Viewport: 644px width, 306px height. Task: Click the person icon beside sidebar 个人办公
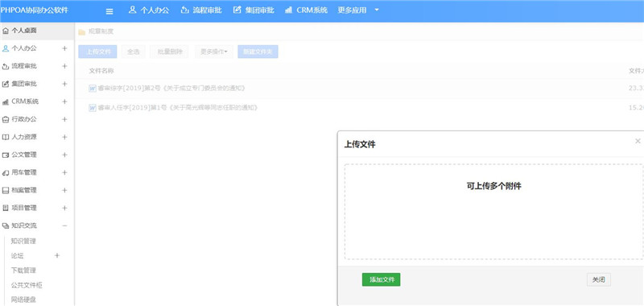point(6,48)
